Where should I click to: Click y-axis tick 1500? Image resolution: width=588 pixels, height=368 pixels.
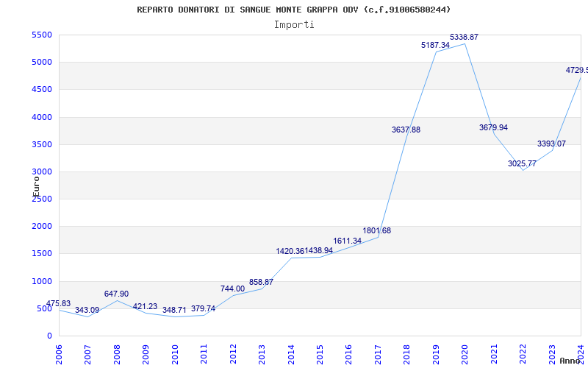click(42, 254)
